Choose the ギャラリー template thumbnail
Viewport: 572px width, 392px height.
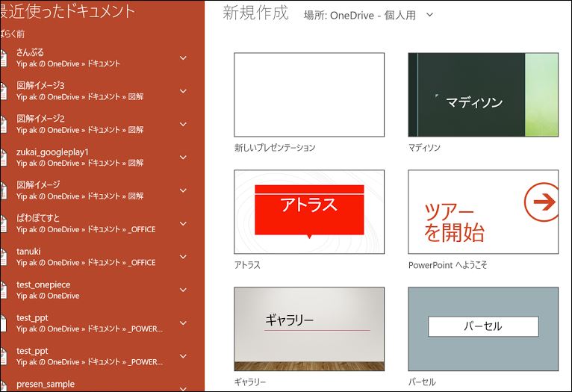point(309,329)
